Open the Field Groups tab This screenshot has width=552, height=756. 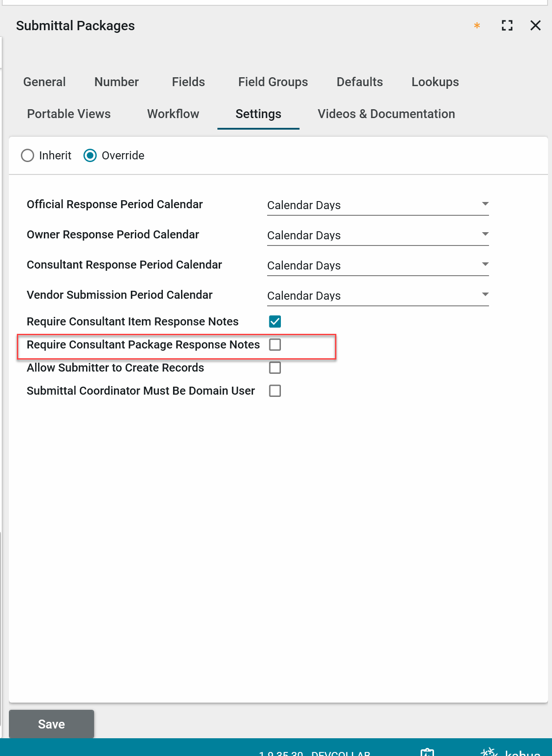click(273, 82)
